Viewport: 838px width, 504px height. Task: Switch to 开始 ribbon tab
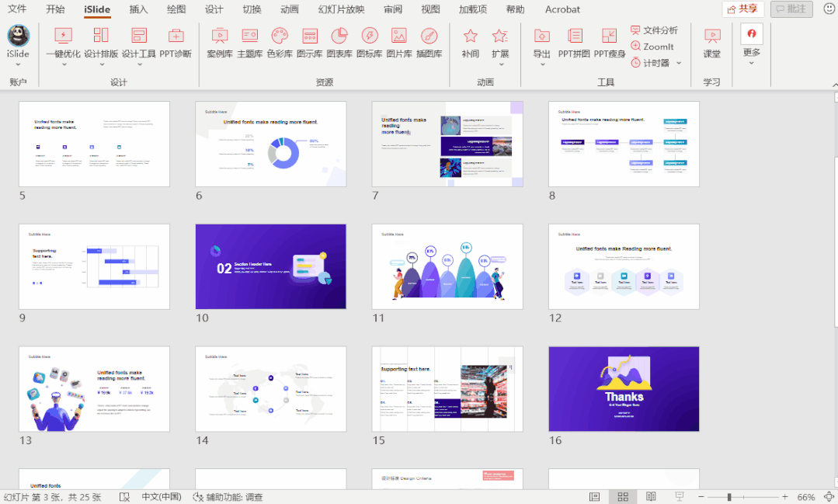click(55, 9)
